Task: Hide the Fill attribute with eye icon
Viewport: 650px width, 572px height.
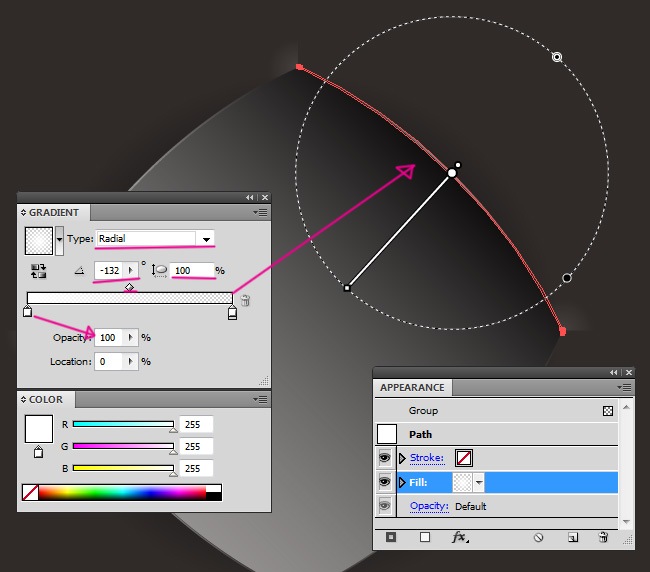Action: [386, 482]
